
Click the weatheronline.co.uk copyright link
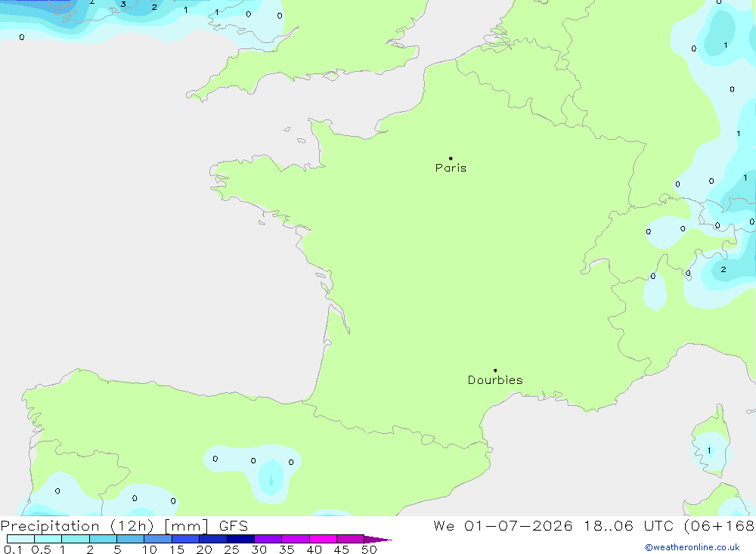click(x=692, y=547)
